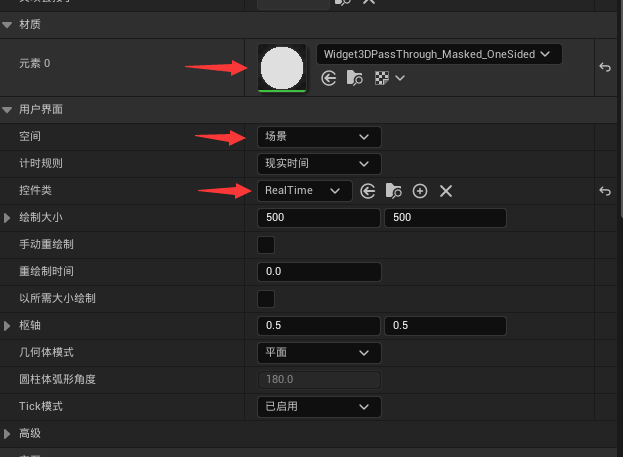Click the 重绘制时间 property label
The height and width of the screenshot is (457, 623).
(46, 272)
